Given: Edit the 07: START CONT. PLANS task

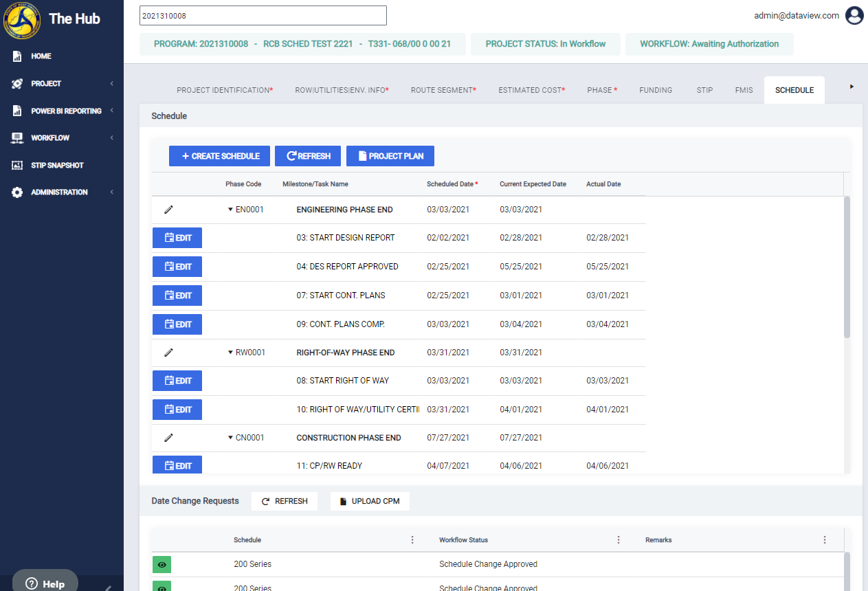Looking at the screenshot, I should (x=177, y=295).
